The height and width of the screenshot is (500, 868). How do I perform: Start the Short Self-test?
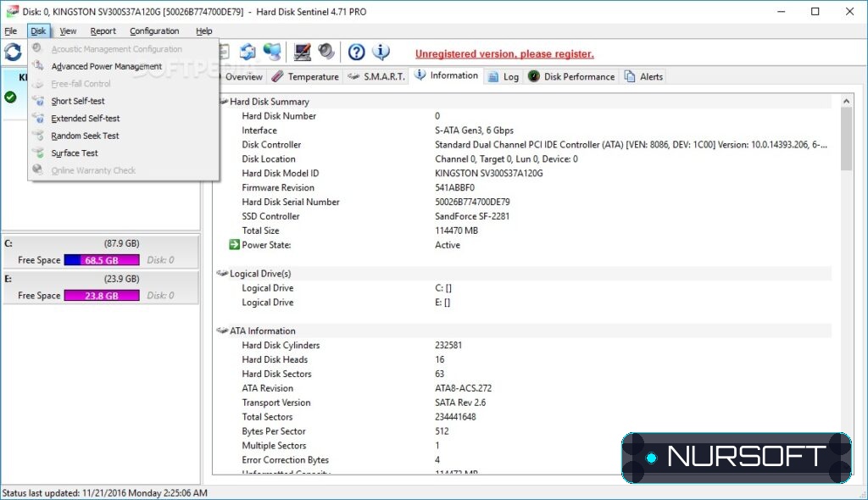(124, 101)
